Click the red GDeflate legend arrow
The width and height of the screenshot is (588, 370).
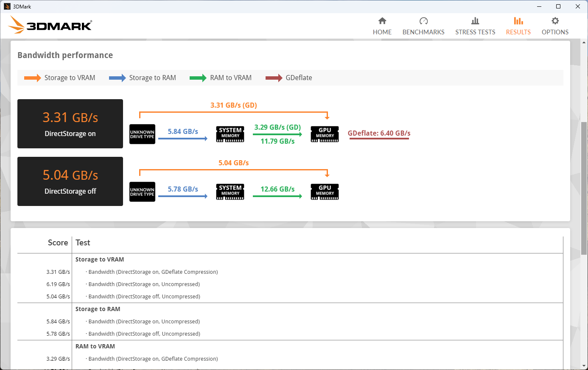[x=274, y=78]
